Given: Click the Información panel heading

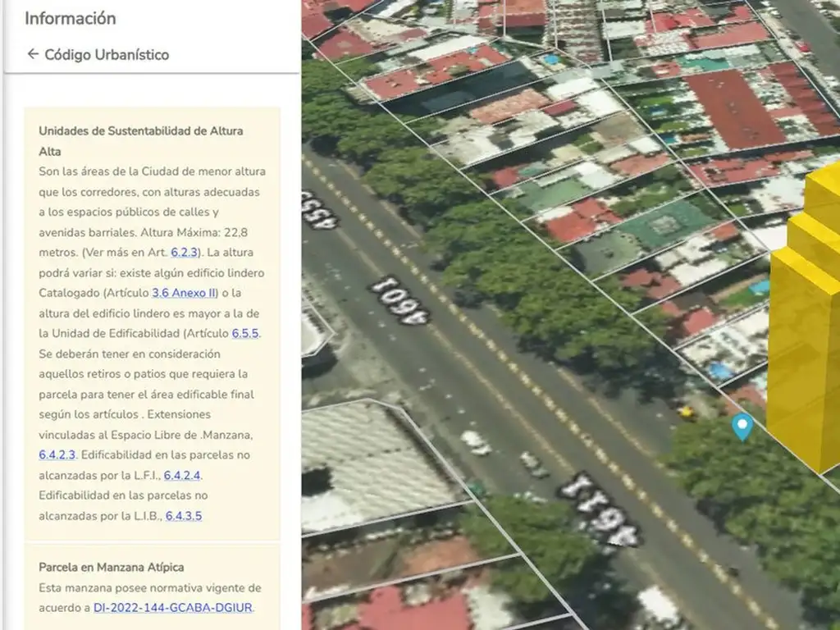Looking at the screenshot, I should coord(70,18).
